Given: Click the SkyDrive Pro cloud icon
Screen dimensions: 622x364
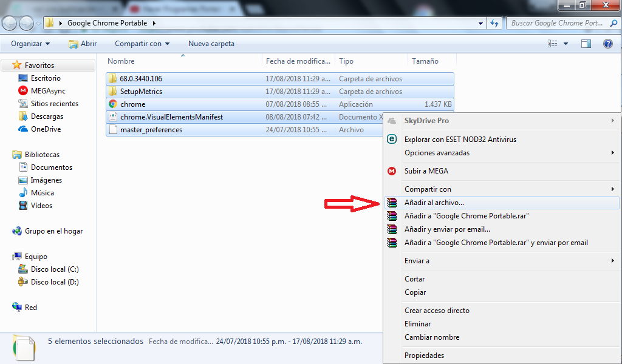Looking at the screenshot, I should coord(392,121).
